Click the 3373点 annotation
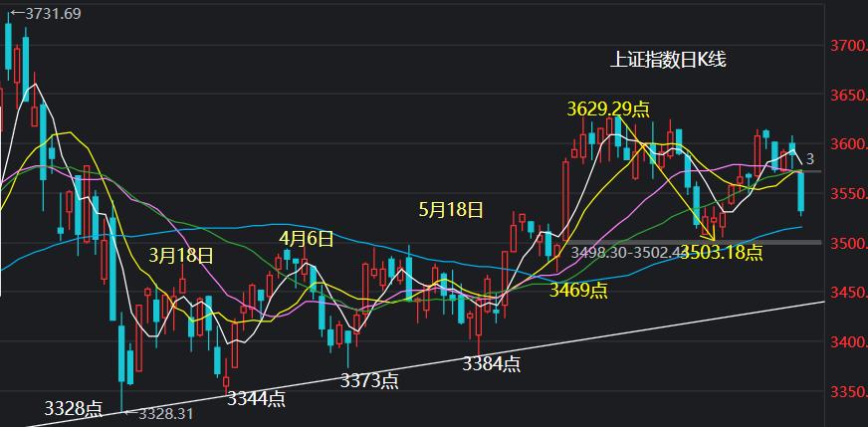 point(369,380)
